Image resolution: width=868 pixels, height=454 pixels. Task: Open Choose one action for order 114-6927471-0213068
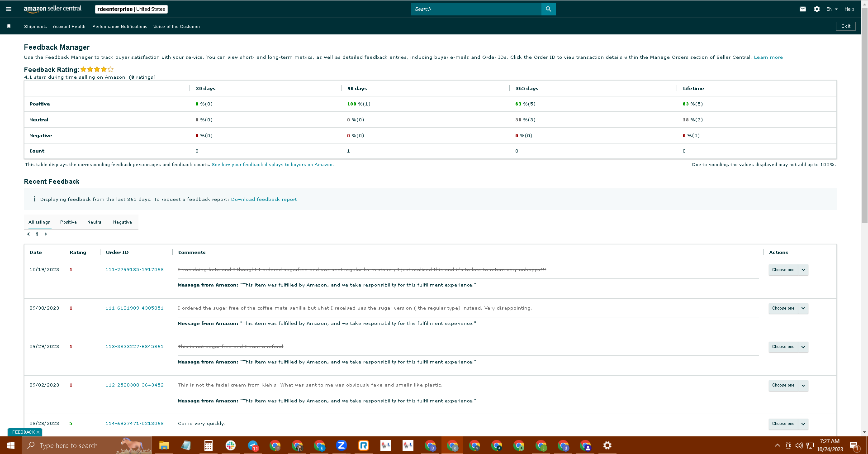[x=788, y=424]
